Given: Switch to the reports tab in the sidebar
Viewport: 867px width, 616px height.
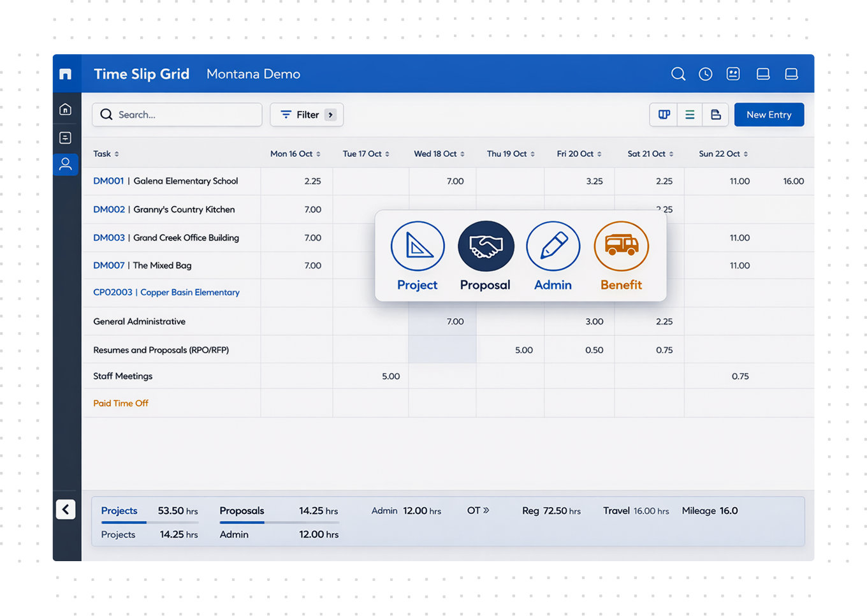Looking at the screenshot, I should point(65,137).
